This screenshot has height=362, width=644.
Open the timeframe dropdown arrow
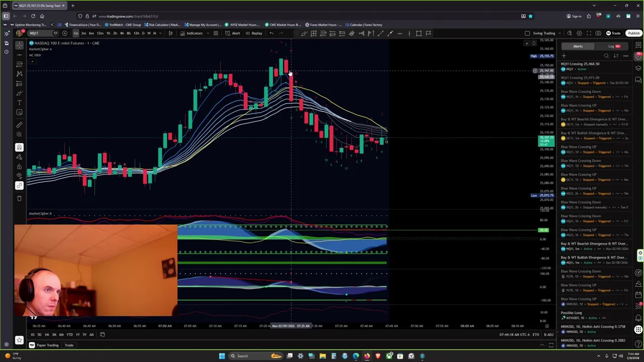tap(161, 33)
